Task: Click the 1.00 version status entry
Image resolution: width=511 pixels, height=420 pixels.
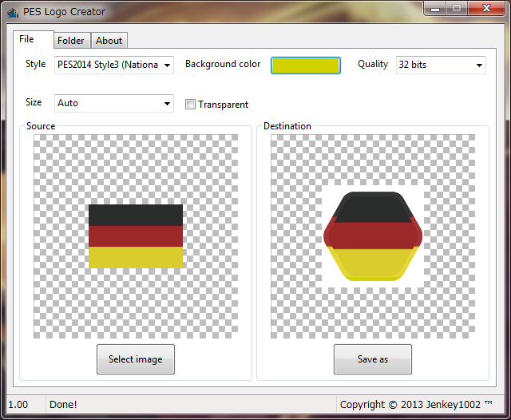Action: (18, 404)
